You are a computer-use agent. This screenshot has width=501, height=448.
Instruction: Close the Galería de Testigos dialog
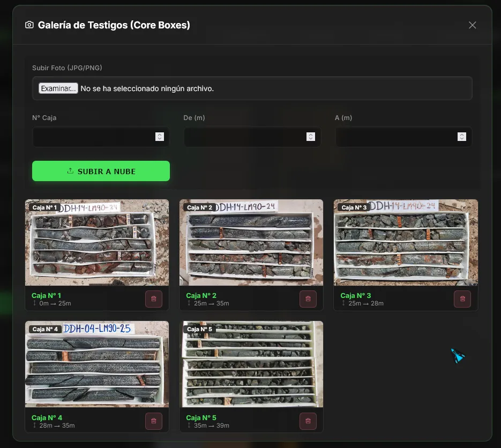[472, 25]
